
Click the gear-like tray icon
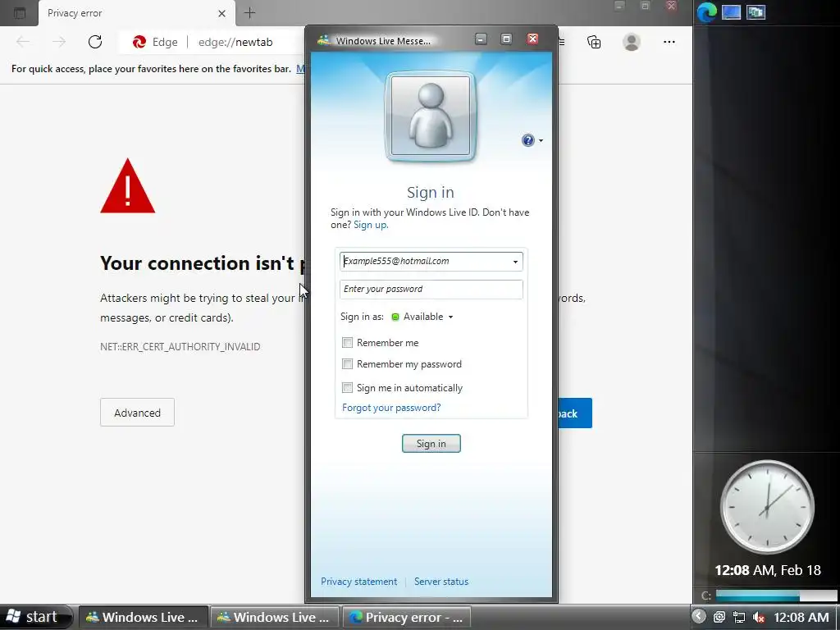pos(719,617)
